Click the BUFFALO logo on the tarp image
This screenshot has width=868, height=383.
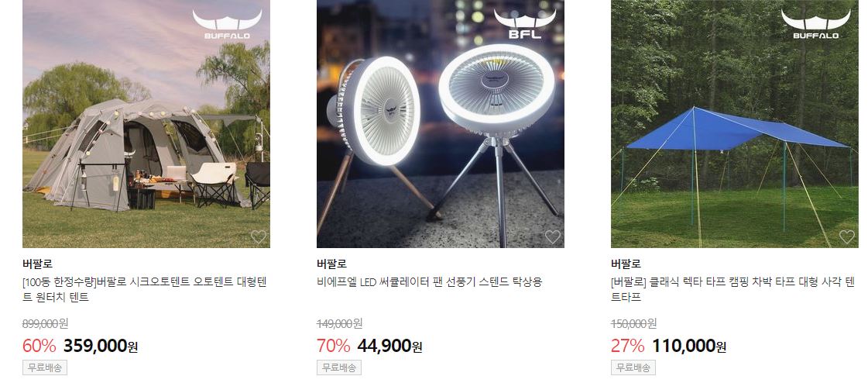(x=816, y=24)
